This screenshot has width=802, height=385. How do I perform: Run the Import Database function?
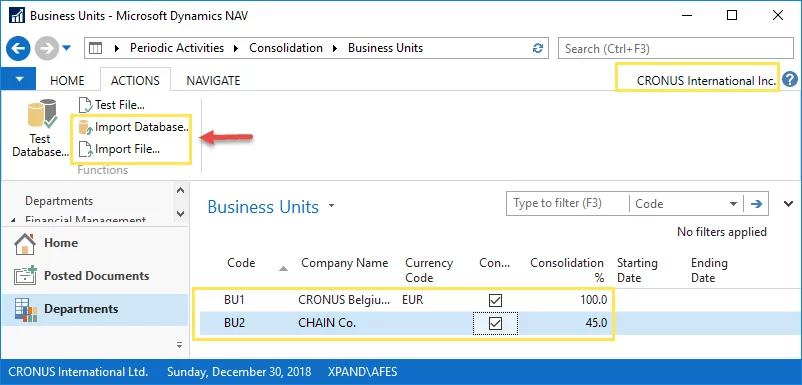(134, 127)
